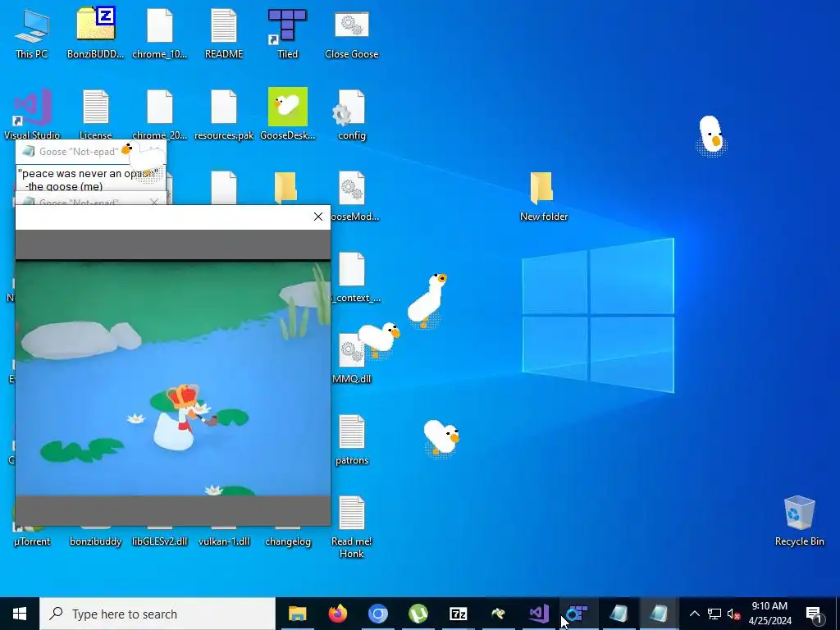Open the clock showing 9:10 AM

tap(769, 614)
